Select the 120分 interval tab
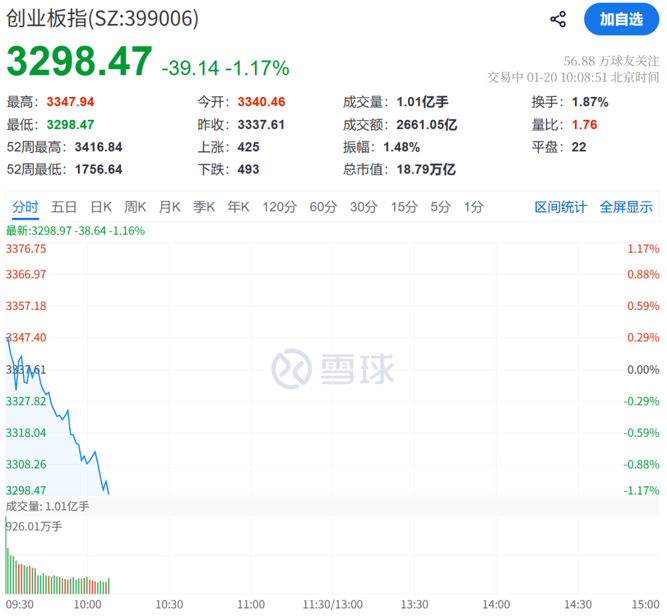 click(x=279, y=207)
